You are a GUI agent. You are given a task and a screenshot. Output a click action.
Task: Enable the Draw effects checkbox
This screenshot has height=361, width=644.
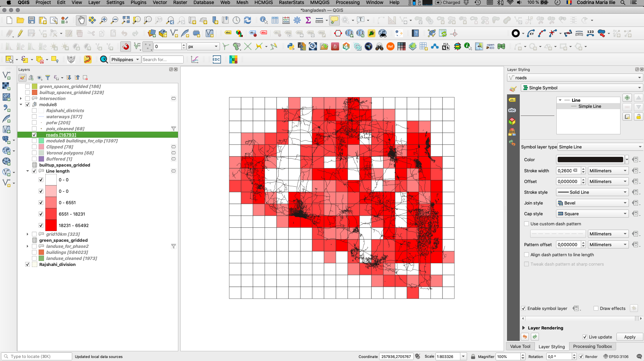point(596,308)
